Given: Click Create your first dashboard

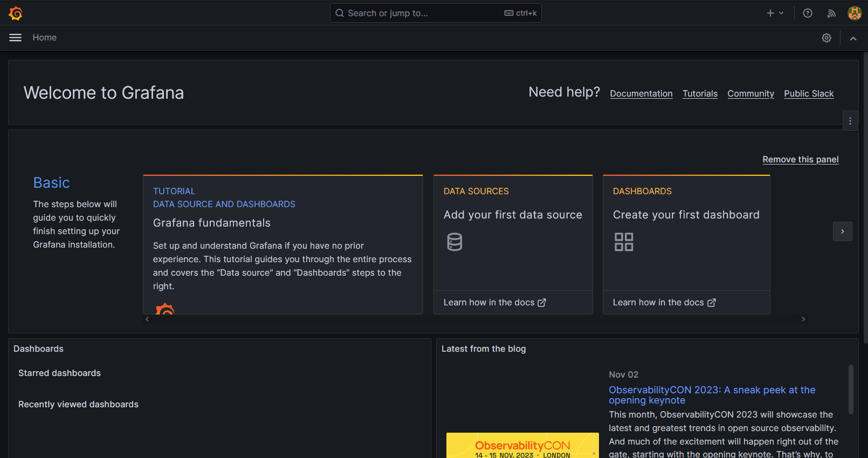Looking at the screenshot, I should (x=686, y=215).
